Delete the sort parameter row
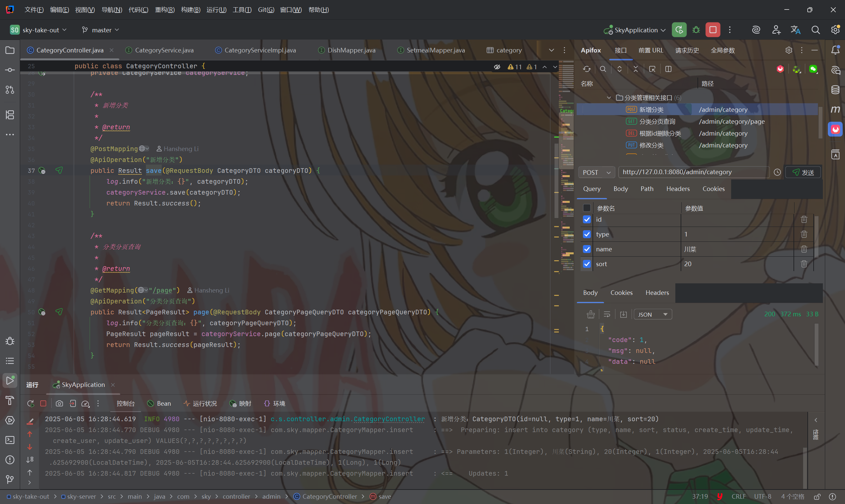845x504 pixels. (x=803, y=264)
